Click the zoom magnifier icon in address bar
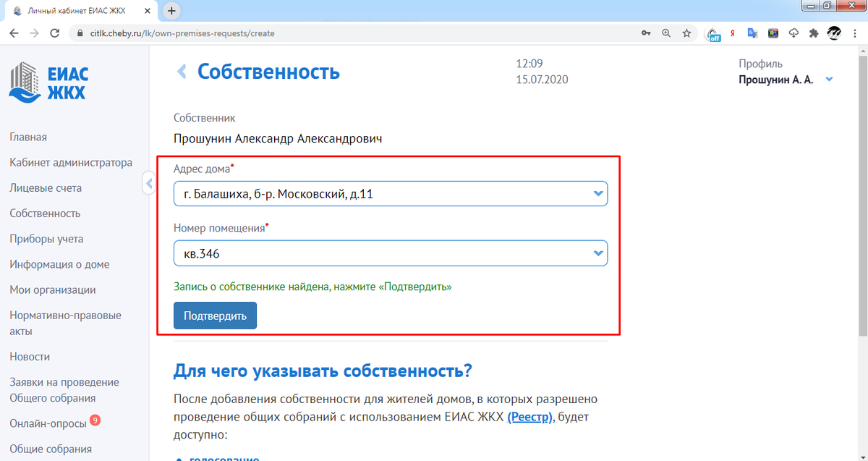Viewport: 868px width, 461px height. pos(666,33)
